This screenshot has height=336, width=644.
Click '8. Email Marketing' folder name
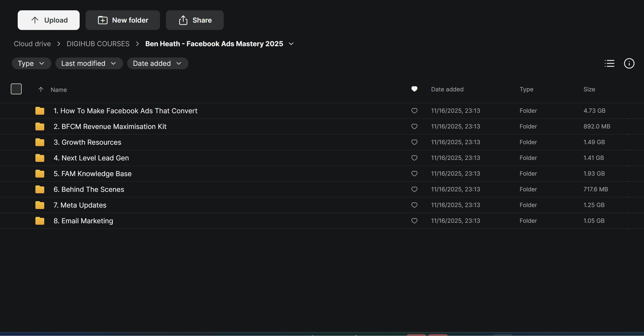pyautogui.click(x=83, y=221)
